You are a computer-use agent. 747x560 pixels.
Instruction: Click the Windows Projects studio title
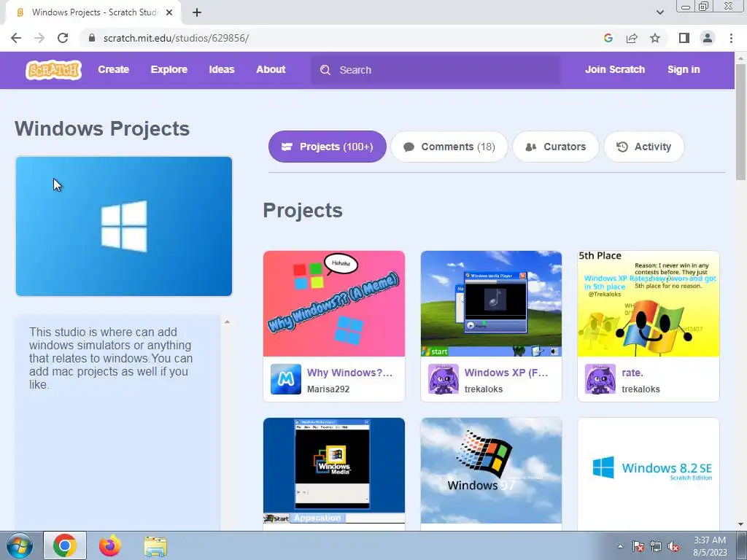(x=102, y=129)
